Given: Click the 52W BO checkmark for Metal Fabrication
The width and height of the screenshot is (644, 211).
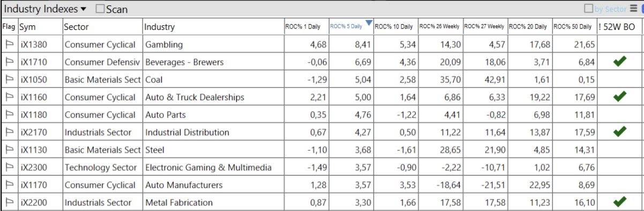Looking at the screenshot, I should coord(620,202).
